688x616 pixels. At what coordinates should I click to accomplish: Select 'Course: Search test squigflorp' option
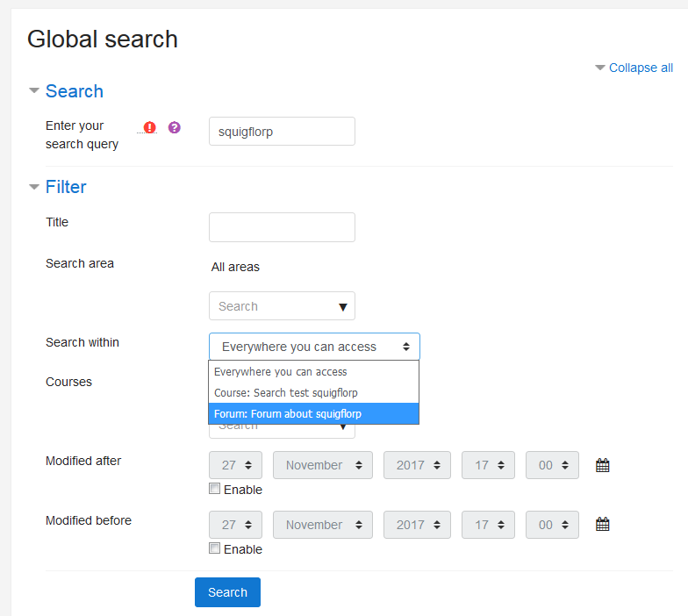pyautogui.click(x=314, y=393)
